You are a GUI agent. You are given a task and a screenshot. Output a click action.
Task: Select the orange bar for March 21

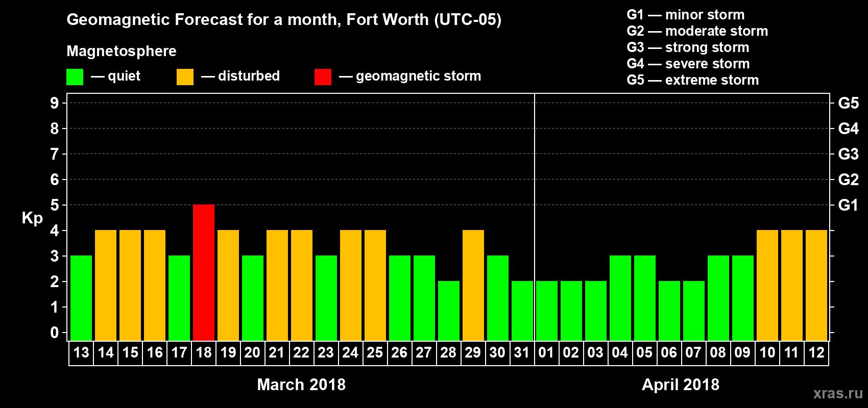point(277,286)
